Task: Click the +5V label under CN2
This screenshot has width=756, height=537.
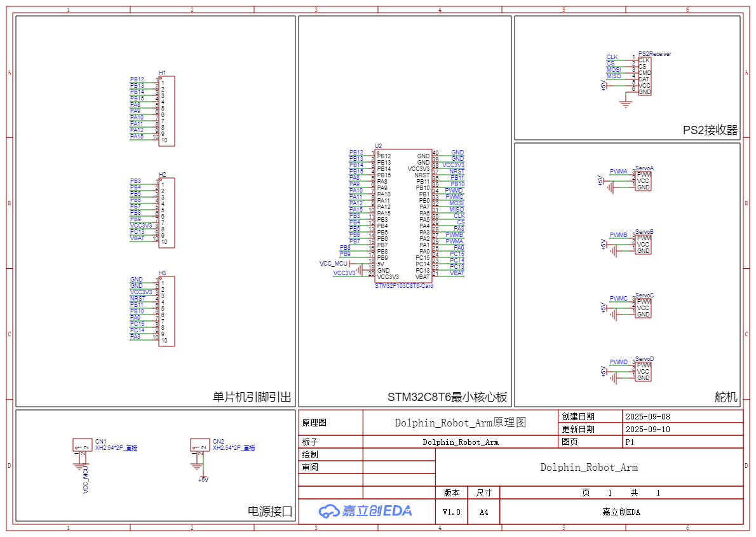Action: pyautogui.click(x=203, y=480)
